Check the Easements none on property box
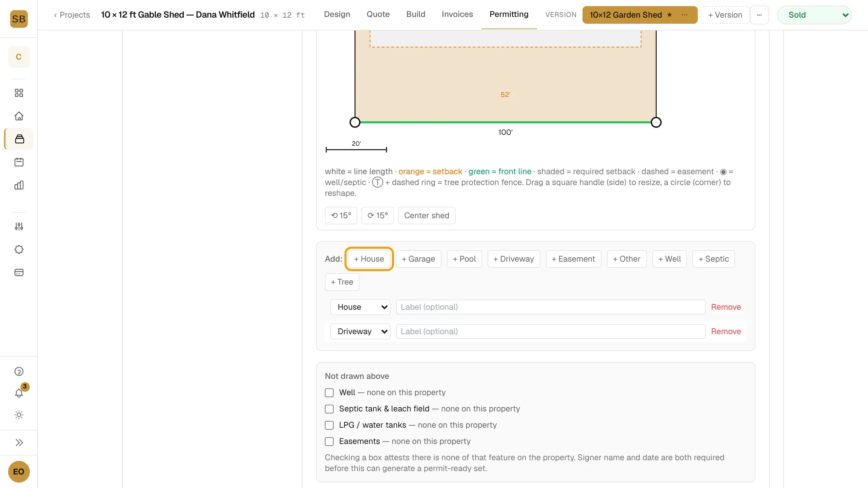 point(329,441)
